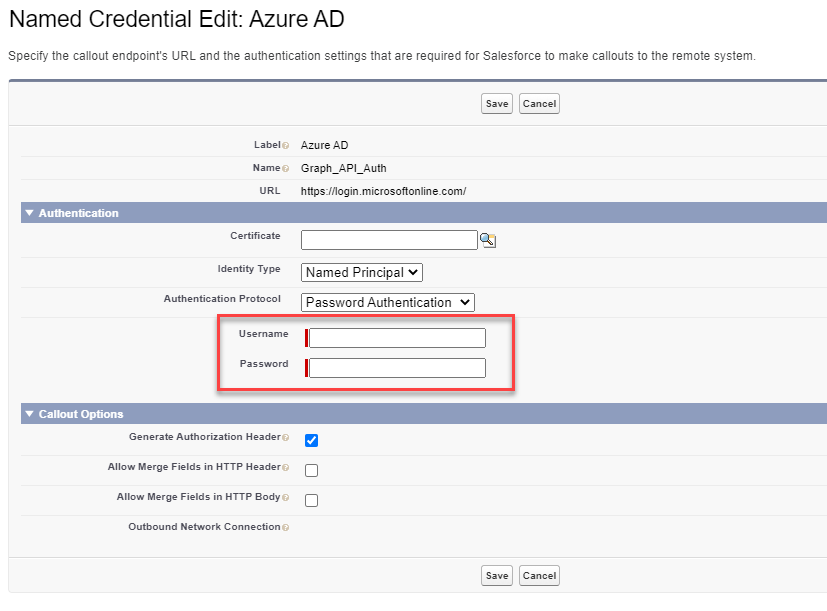Click help icon for Allow Merge Fields in HTTP Body
The image size is (827, 611).
coord(285,498)
